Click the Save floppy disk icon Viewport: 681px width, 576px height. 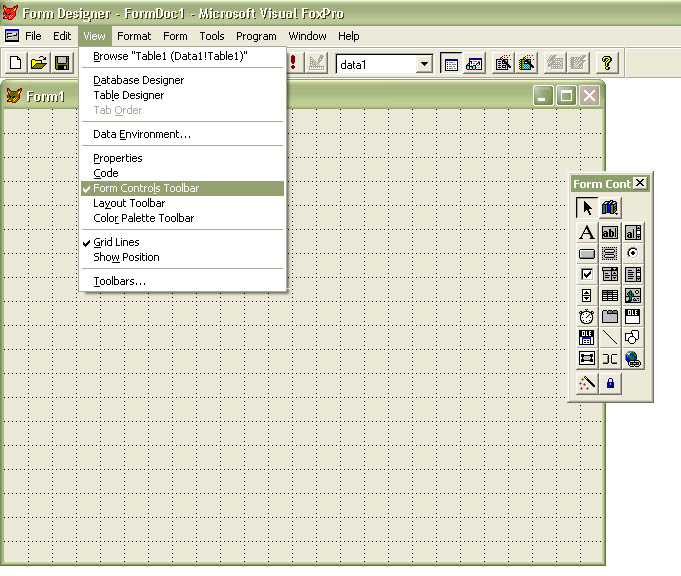coord(62,63)
